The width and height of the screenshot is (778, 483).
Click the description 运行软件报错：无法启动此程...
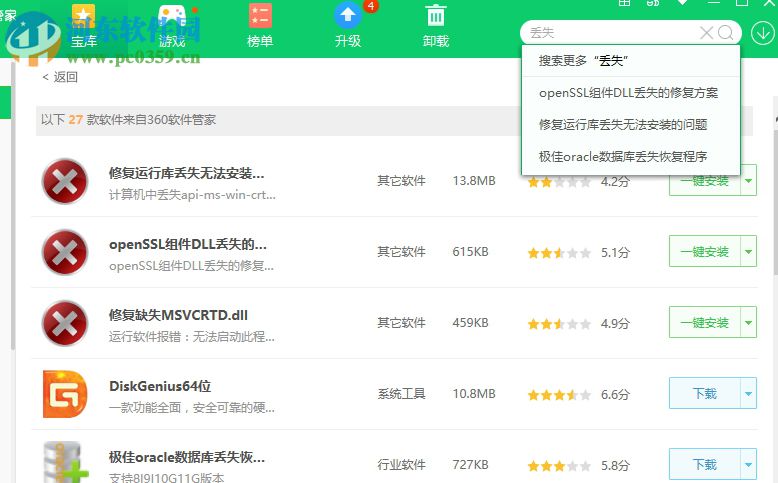click(x=192, y=337)
